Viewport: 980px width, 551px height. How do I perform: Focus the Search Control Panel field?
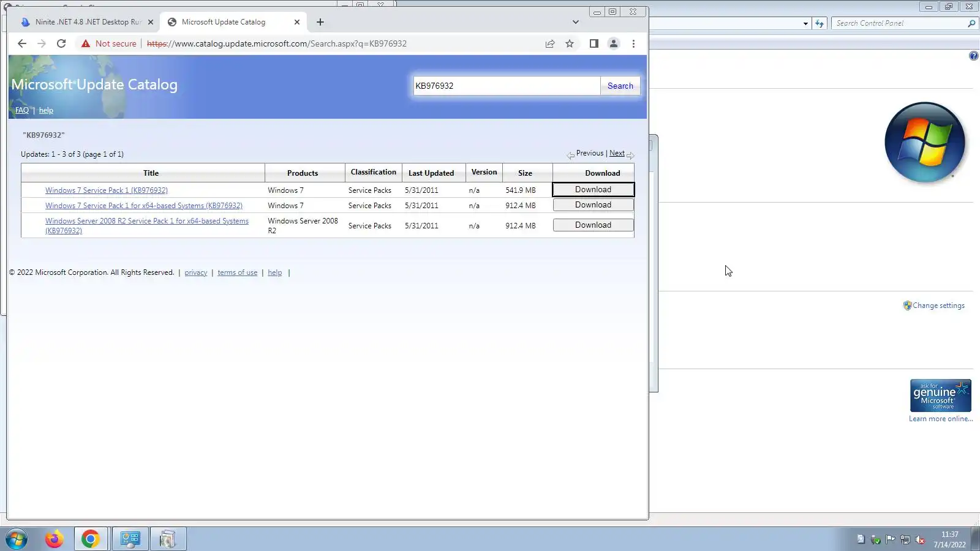[x=900, y=23]
